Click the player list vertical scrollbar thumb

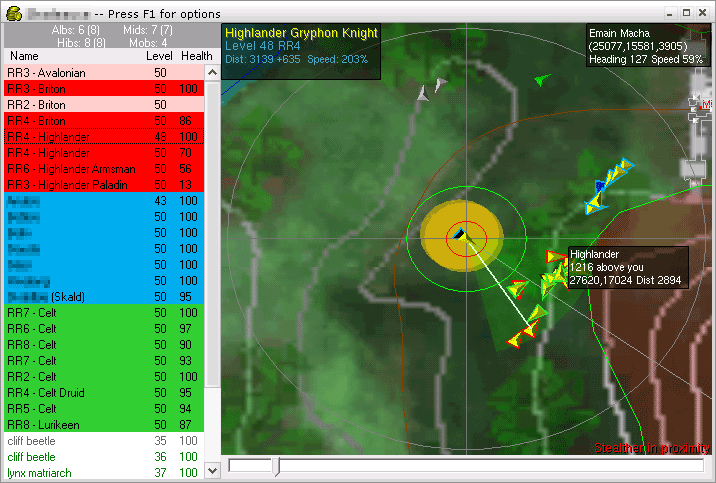click(212, 235)
